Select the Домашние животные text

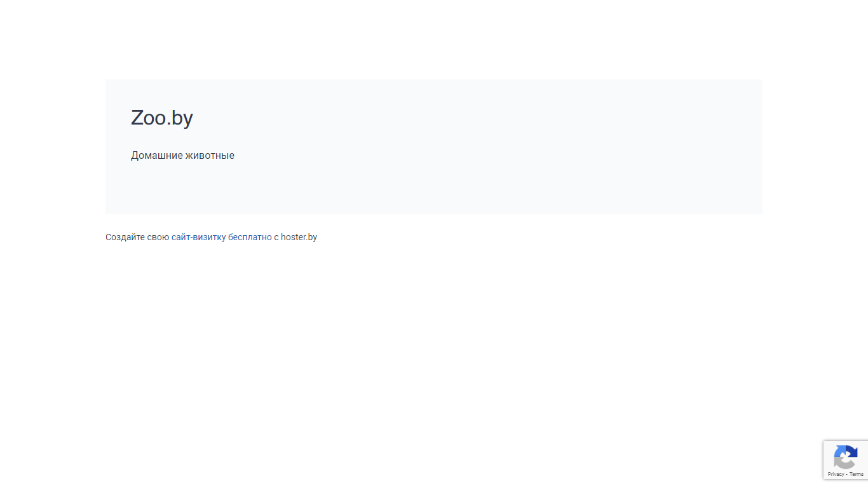click(x=182, y=156)
